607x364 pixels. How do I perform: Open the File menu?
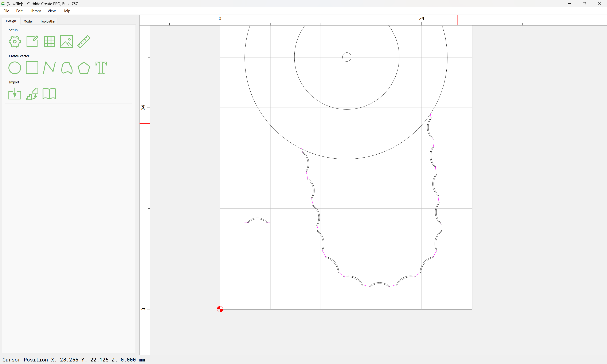point(6,11)
